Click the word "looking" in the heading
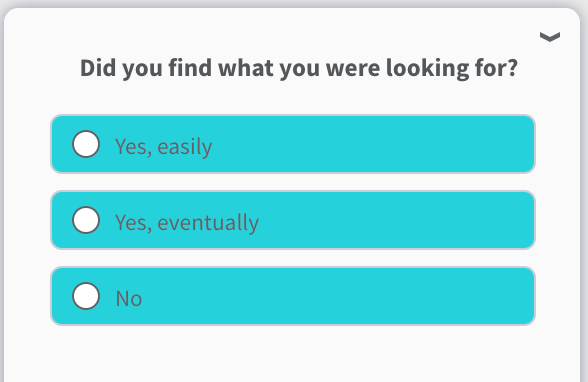Image resolution: width=588 pixels, height=382 pixels. point(428,69)
